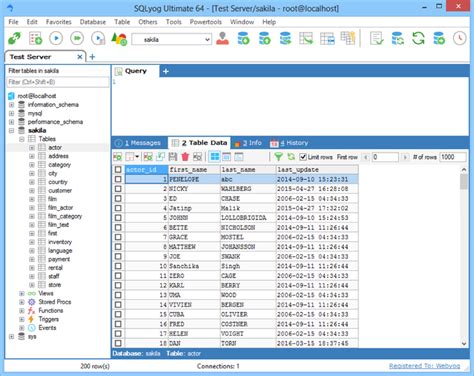Expand the information_schema database node

click(11, 105)
